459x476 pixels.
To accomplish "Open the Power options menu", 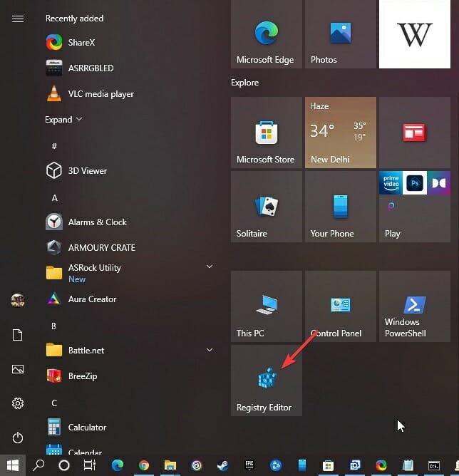I will pyautogui.click(x=18, y=438).
